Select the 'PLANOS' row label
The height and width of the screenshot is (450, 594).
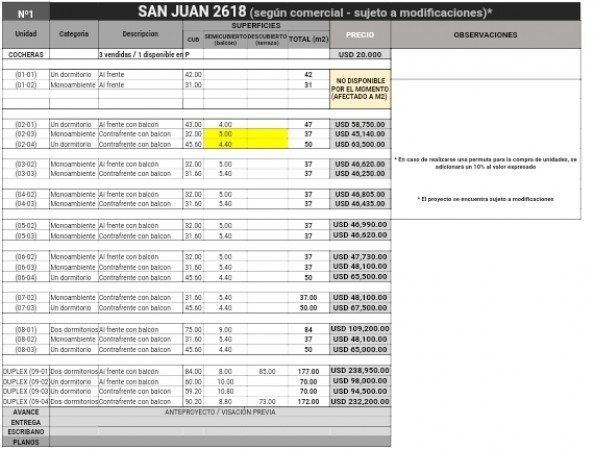[x=26, y=442]
